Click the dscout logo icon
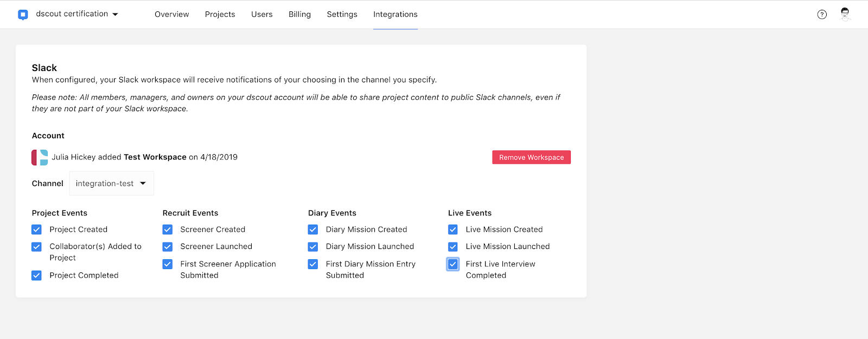Screen dimensions: 868x339 click(23, 15)
